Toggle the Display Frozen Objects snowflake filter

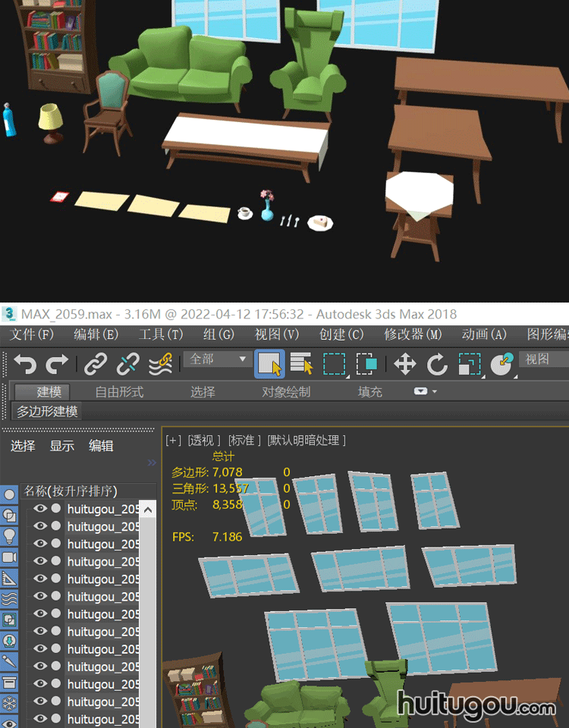point(9,703)
